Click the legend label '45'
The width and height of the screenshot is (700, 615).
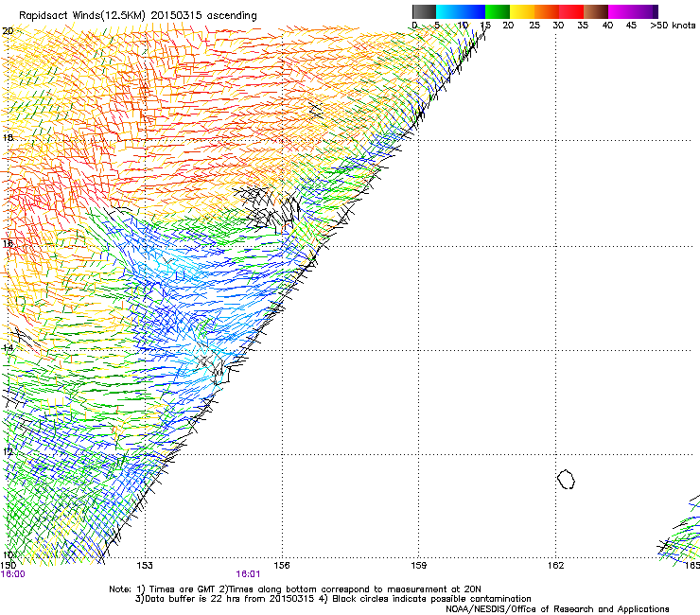coord(631,26)
